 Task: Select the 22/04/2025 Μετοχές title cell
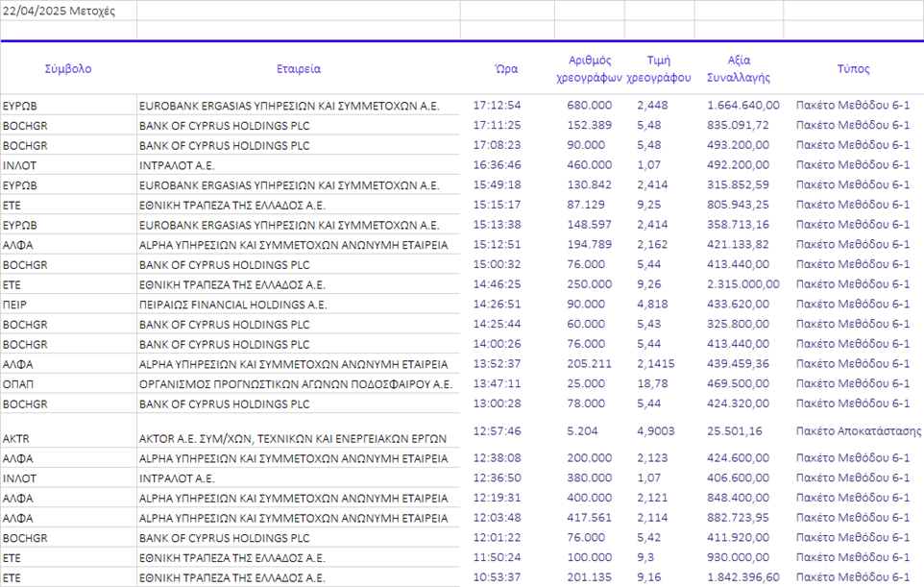(60, 12)
